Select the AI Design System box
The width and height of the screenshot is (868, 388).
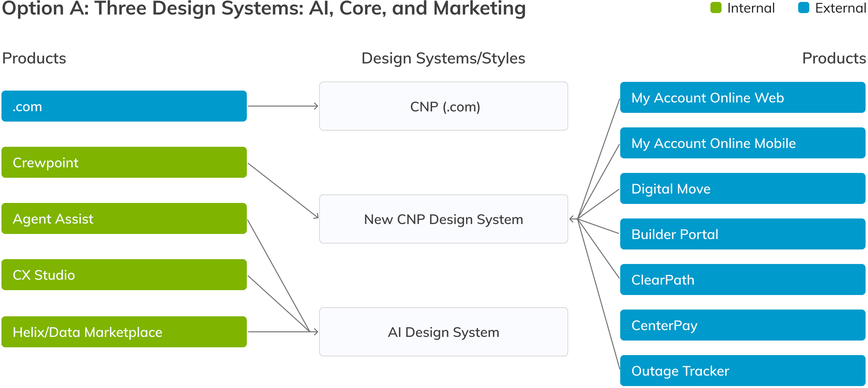[x=443, y=332]
